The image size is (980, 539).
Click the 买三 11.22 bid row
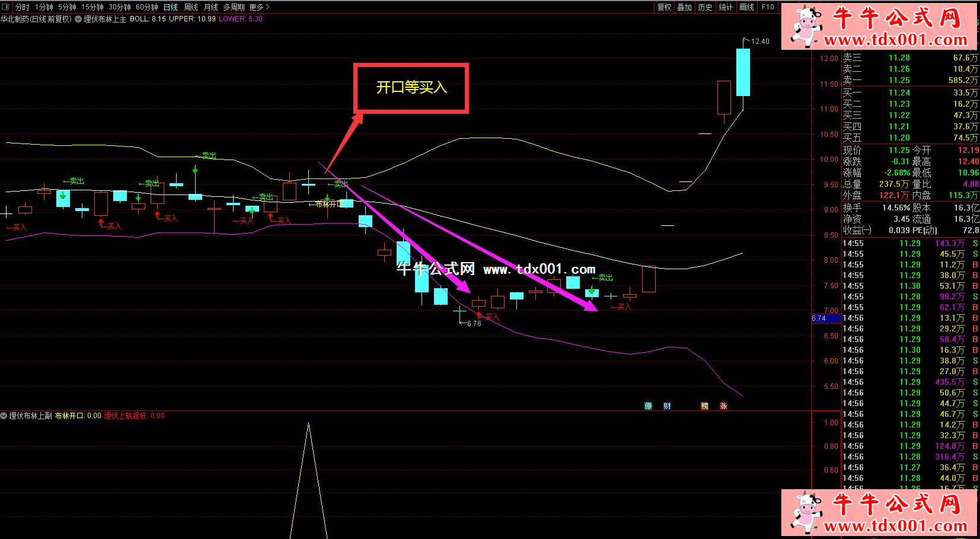[x=910, y=115]
